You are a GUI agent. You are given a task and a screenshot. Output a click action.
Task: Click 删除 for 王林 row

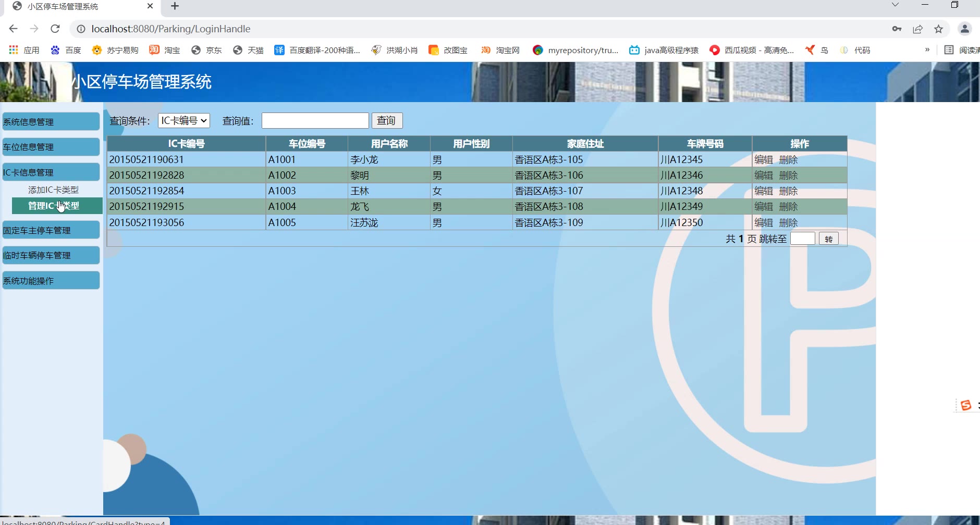click(788, 191)
